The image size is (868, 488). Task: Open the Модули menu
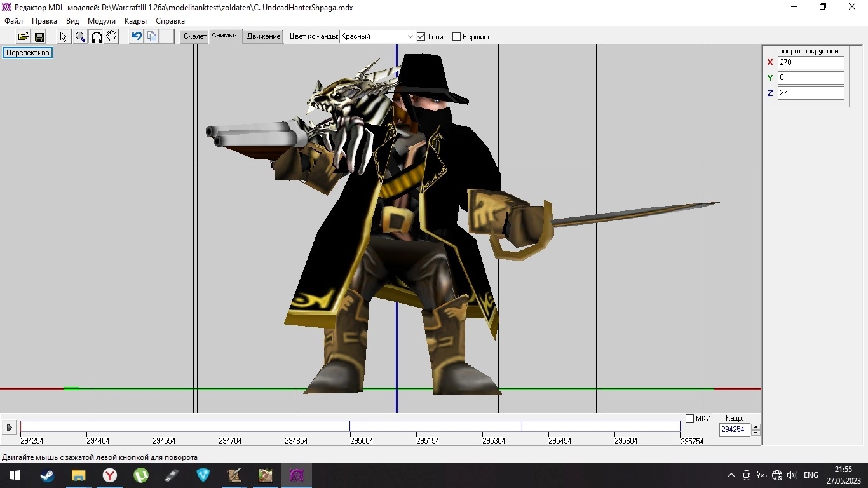(102, 21)
